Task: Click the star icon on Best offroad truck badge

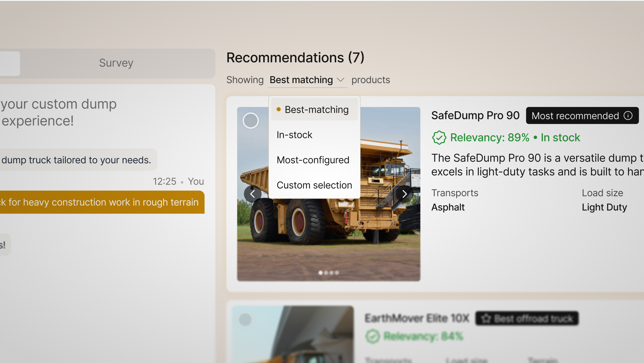Action: pos(486,318)
